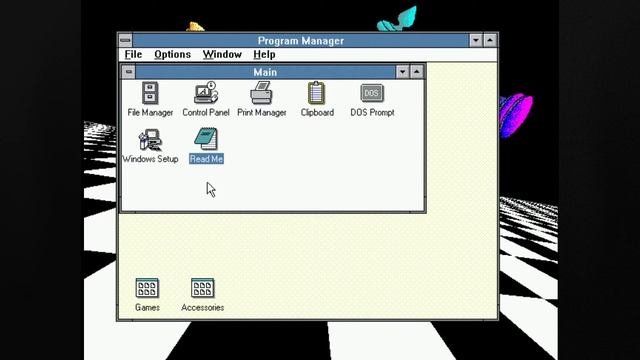
Task: Open the Help menu
Action: point(264,54)
